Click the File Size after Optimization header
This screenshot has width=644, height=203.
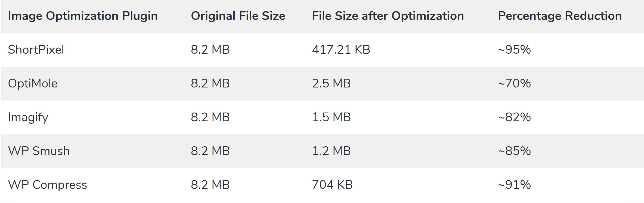coord(388,16)
